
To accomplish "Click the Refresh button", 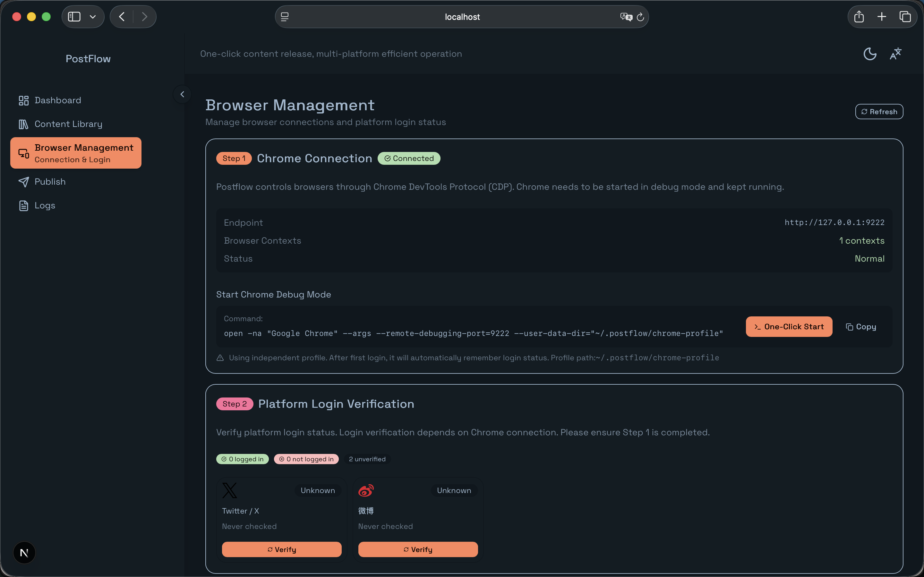I will [x=878, y=112].
